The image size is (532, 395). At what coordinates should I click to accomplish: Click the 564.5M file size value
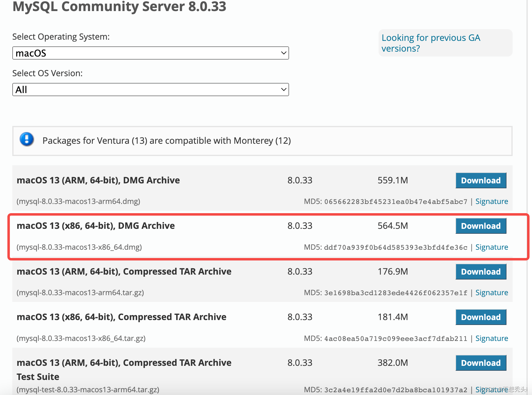click(393, 226)
